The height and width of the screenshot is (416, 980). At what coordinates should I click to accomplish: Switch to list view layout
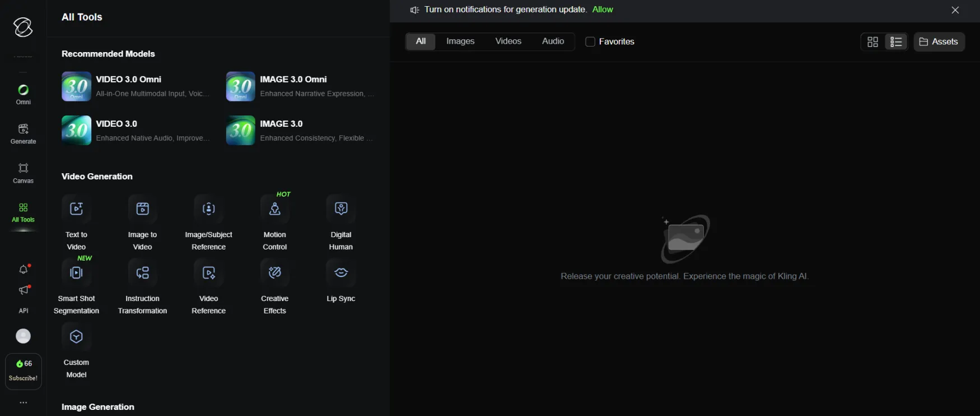[896, 42]
